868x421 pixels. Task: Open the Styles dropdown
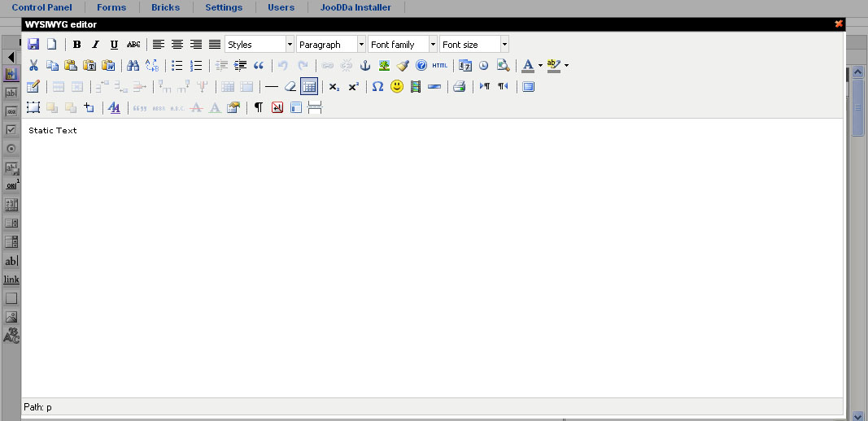coord(260,44)
